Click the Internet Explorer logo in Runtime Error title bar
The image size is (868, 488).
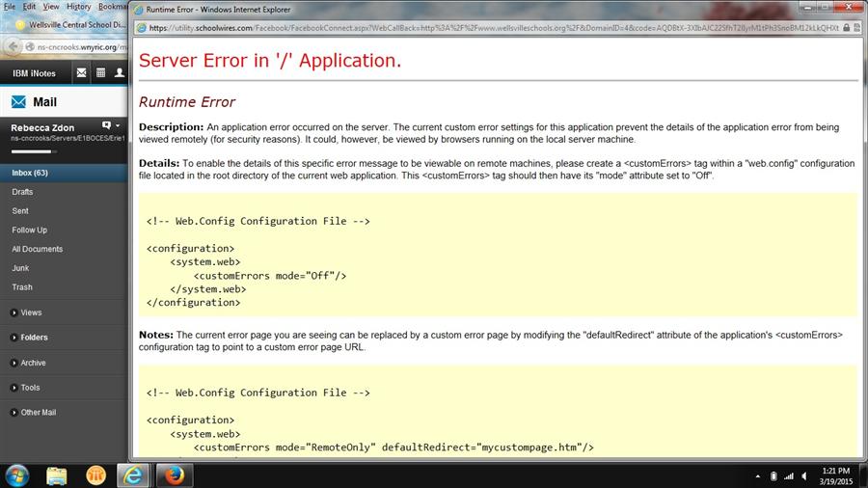[138, 10]
